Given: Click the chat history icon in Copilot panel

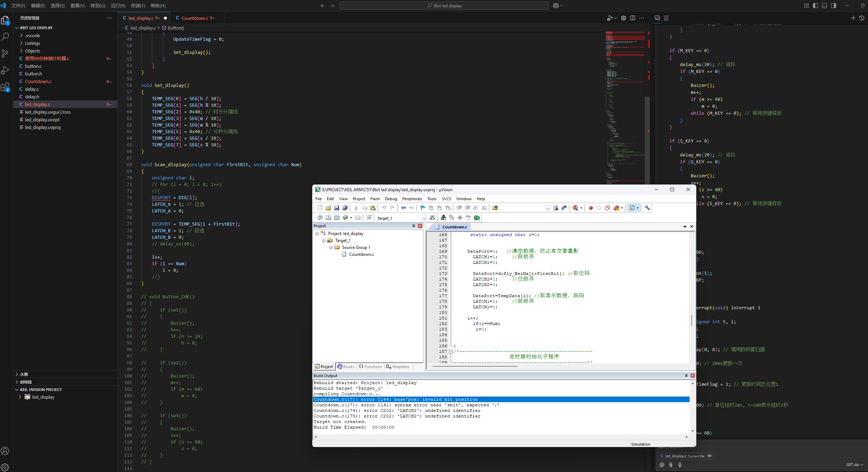Looking at the screenshot, I should click(862, 18).
